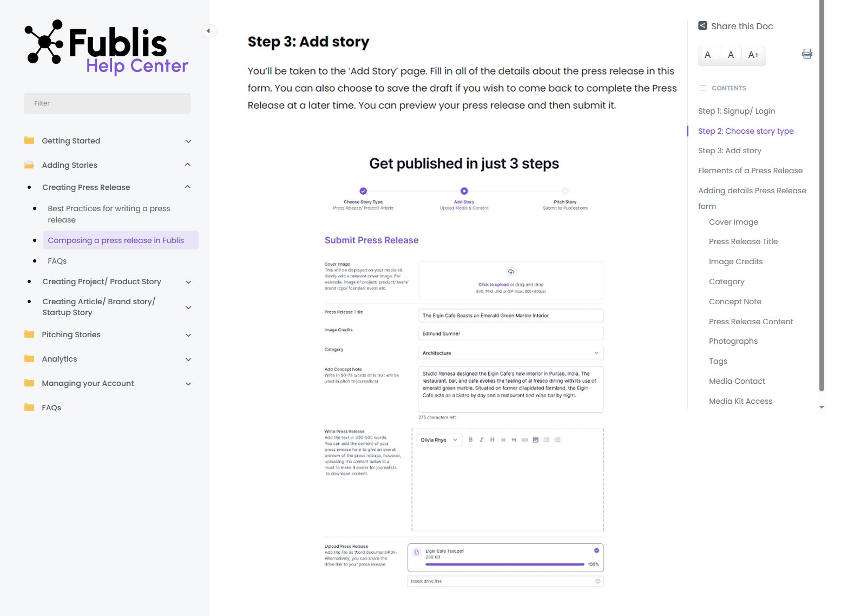Screen dimensions: 841x616
Task: Collapse the sidebar with the left arrow
Action: coord(209,31)
